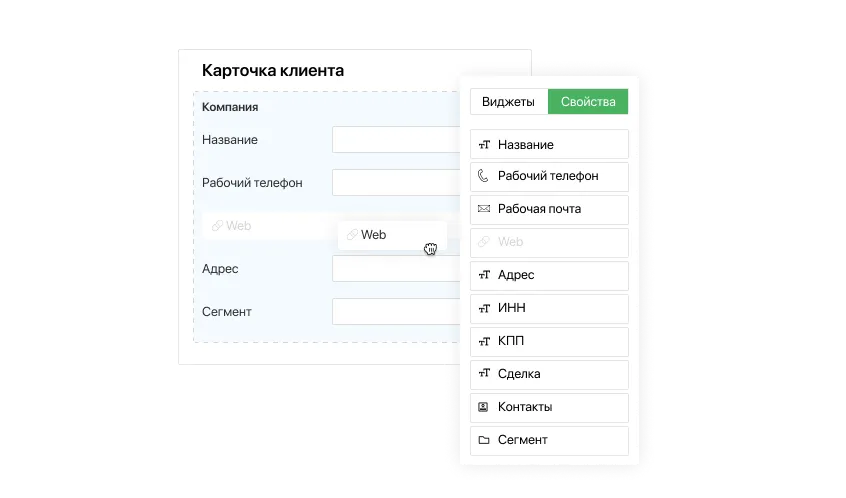
Task: Focus the Название input field
Action: tap(396, 140)
